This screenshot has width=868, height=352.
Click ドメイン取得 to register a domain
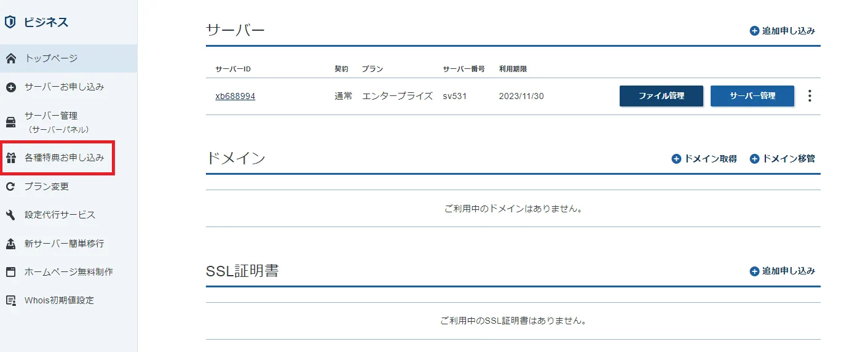(704, 159)
